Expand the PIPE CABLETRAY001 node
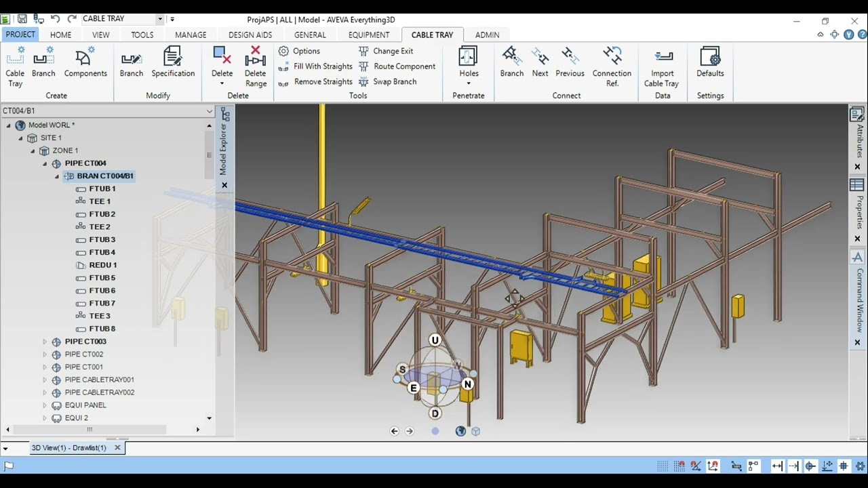The width and height of the screenshot is (868, 488). click(45, 380)
